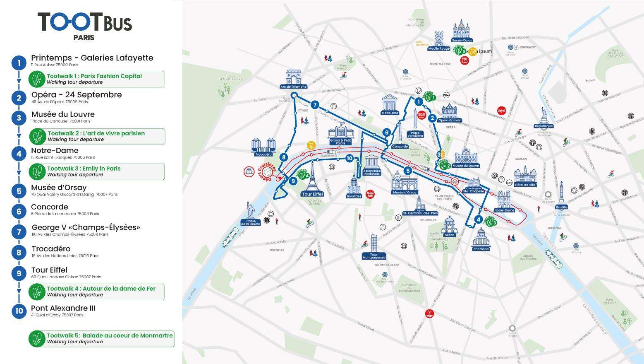Open Tootwalk 4 : Autour de la dame de Fer
This screenshot has width=644, height=364.
pos(96,292)
